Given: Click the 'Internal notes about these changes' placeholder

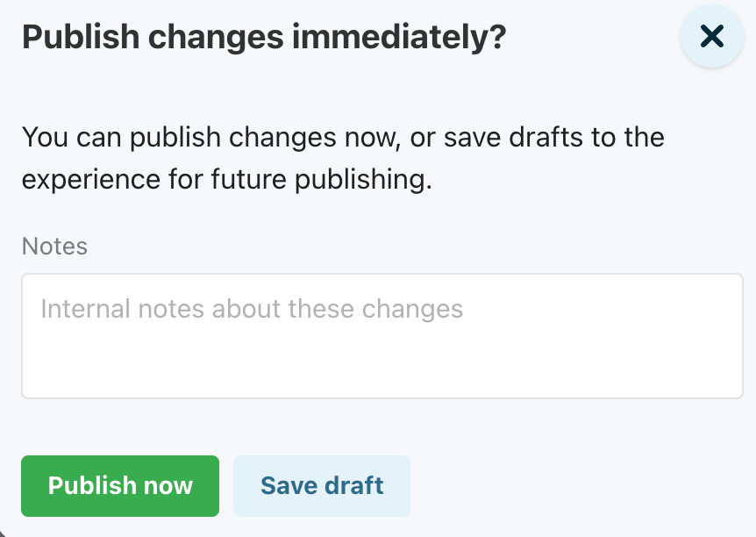Looking at the screenshot, I should coord(252,309).
